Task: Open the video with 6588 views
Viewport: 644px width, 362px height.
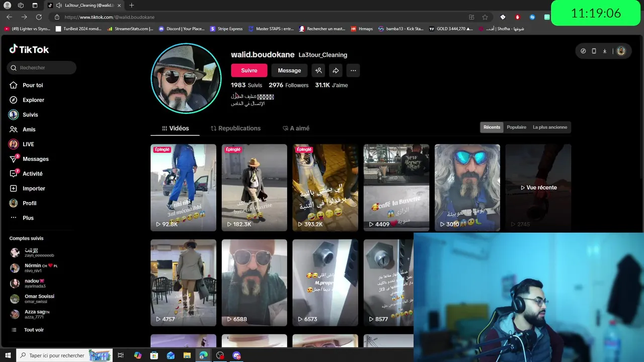Action: tap(254, 283)
